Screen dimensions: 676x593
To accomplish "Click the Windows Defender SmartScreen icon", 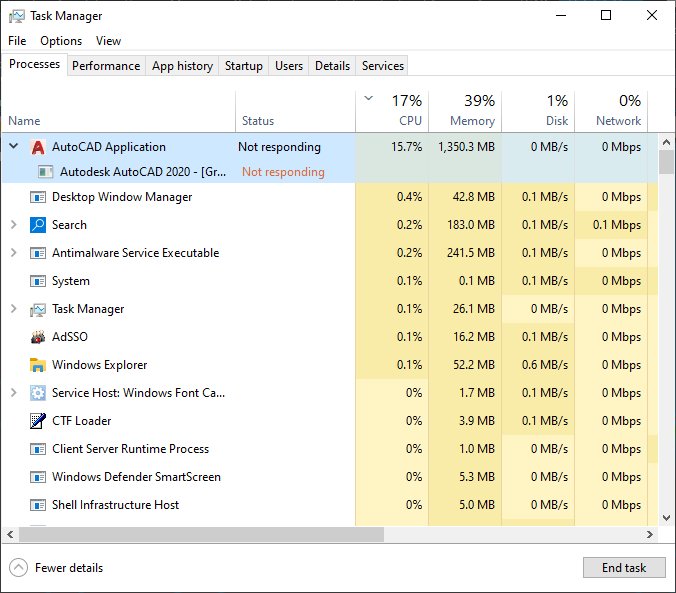I will pyautogui.click(x=38, y=477).
